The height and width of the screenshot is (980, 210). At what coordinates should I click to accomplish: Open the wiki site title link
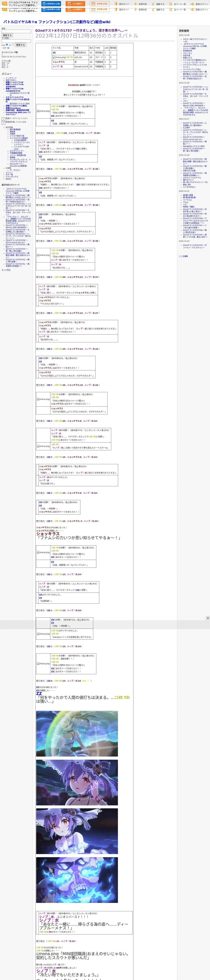click(57, 22)
